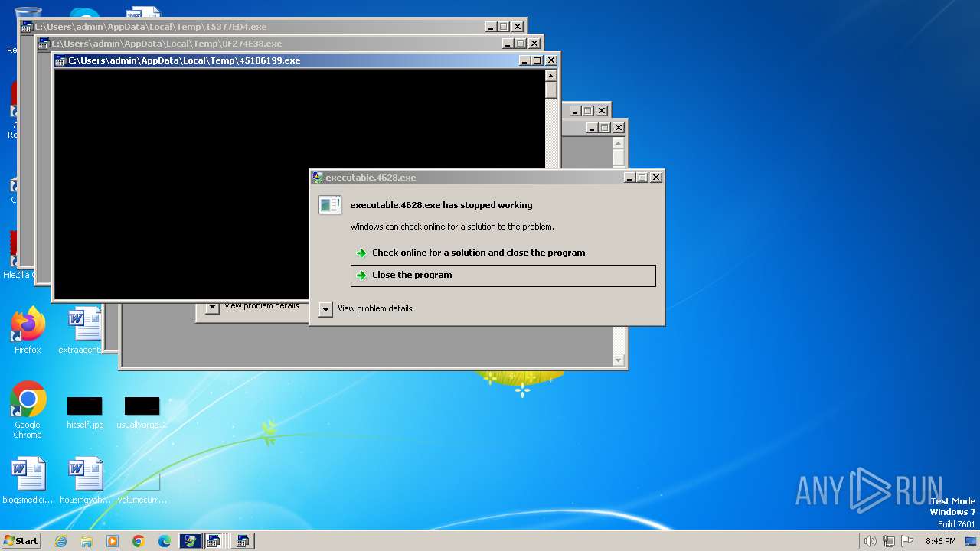Open Microsoft Edge from the taskbar
The width and height of the screenshot is (980, 551).
coord(165,541)
